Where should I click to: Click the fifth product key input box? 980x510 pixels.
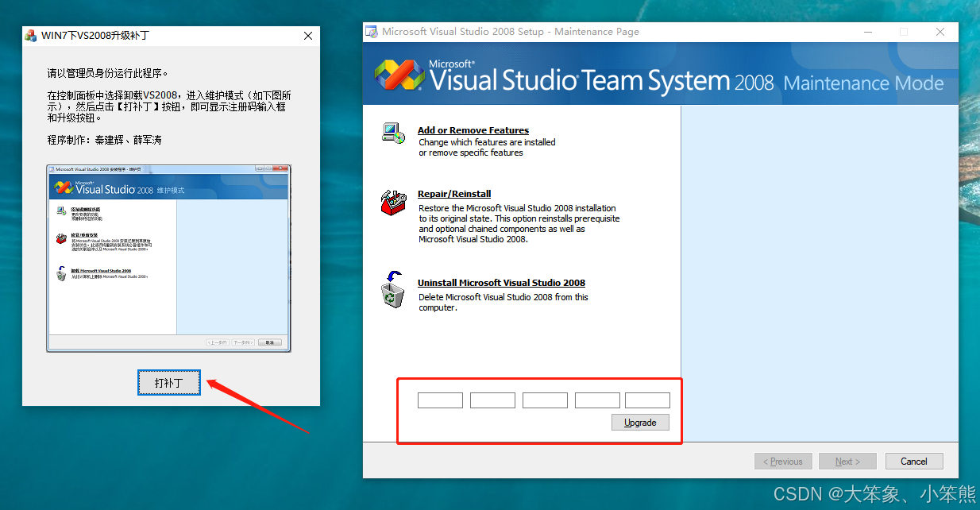coord(647,400)
